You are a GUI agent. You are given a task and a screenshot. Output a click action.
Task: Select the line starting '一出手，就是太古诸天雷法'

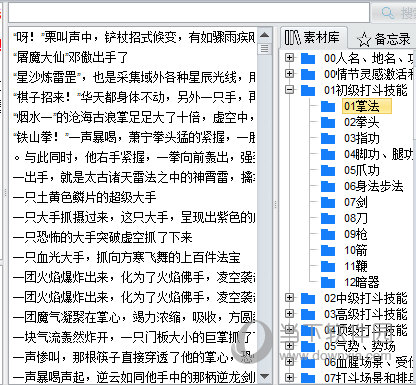point(134,177)
